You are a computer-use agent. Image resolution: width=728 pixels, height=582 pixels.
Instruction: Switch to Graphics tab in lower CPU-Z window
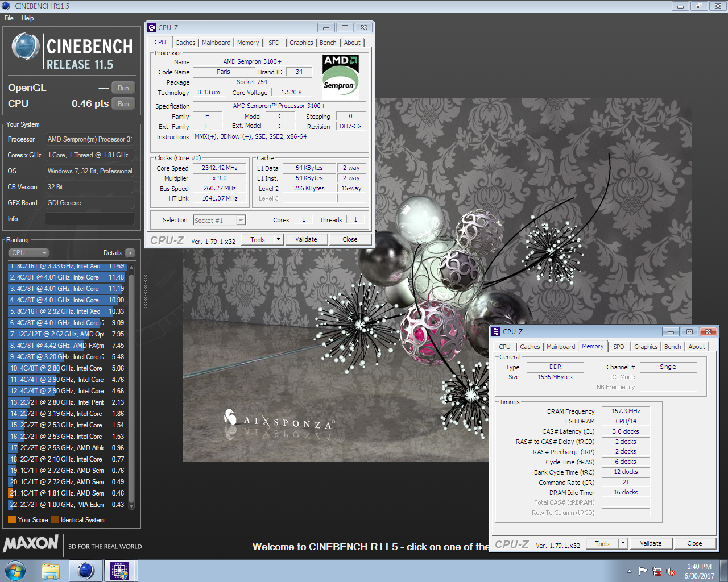pos(646,347)
